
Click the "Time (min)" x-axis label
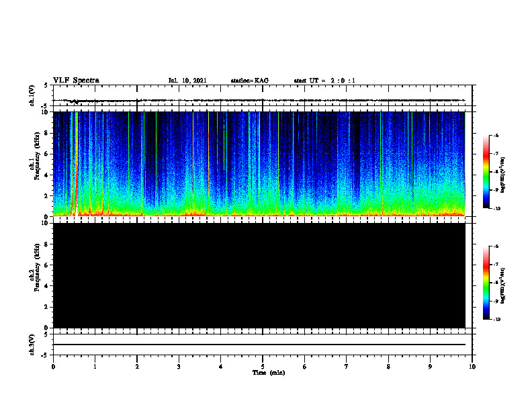269,373
